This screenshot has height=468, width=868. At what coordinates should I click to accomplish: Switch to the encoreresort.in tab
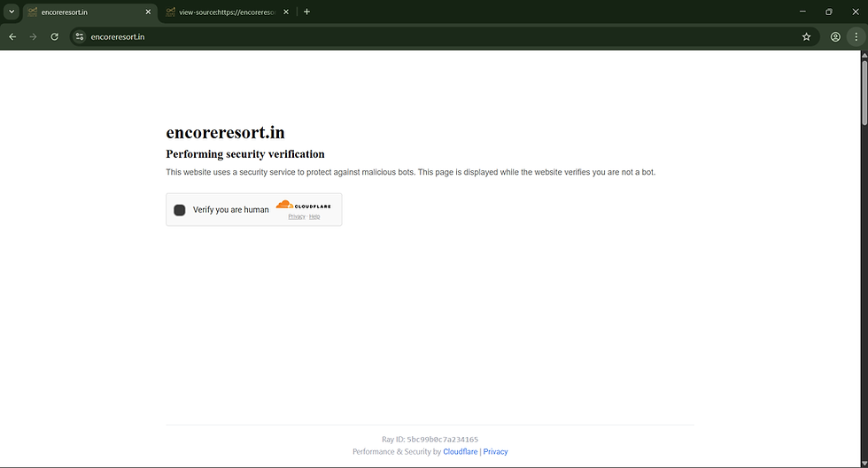click(x=90, y=12)
